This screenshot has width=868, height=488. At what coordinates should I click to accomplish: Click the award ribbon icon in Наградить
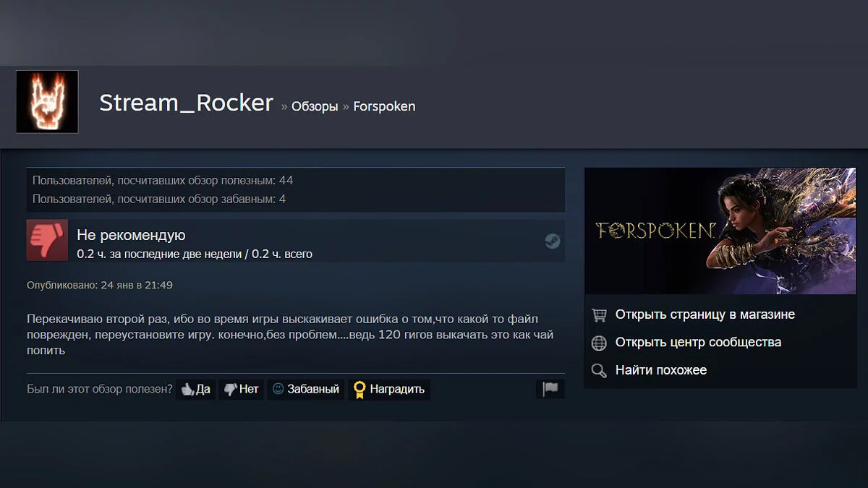tap(359, 390)
